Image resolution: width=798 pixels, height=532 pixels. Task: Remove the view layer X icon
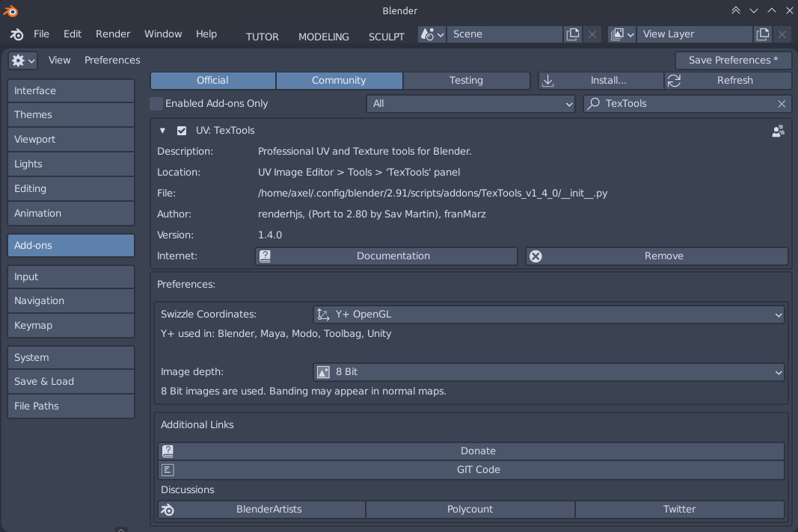782,34
